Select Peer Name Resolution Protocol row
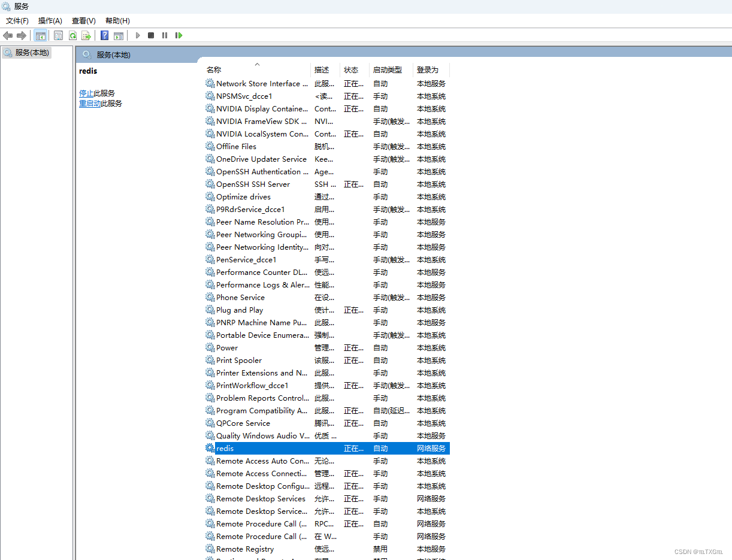732x560 pixels. [x=327, y=222]
